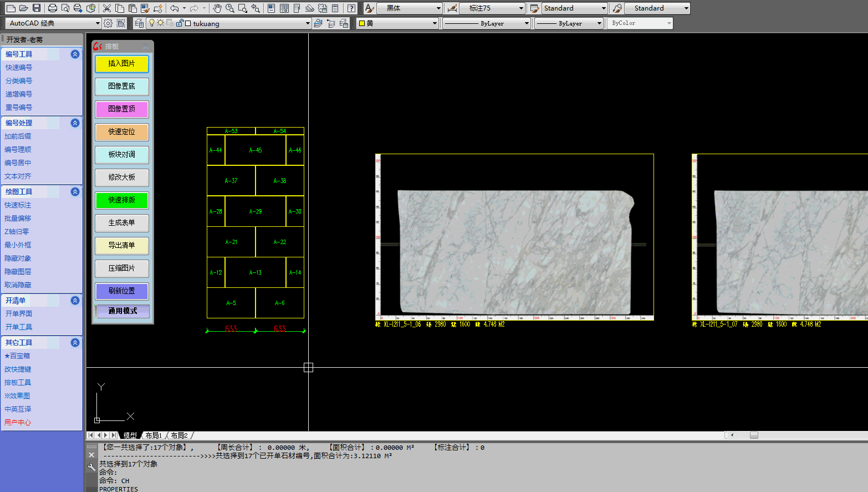Click the Zoom Realtime magnifier icon
Screen dimensions: 868x492
[x=229, y=8]
